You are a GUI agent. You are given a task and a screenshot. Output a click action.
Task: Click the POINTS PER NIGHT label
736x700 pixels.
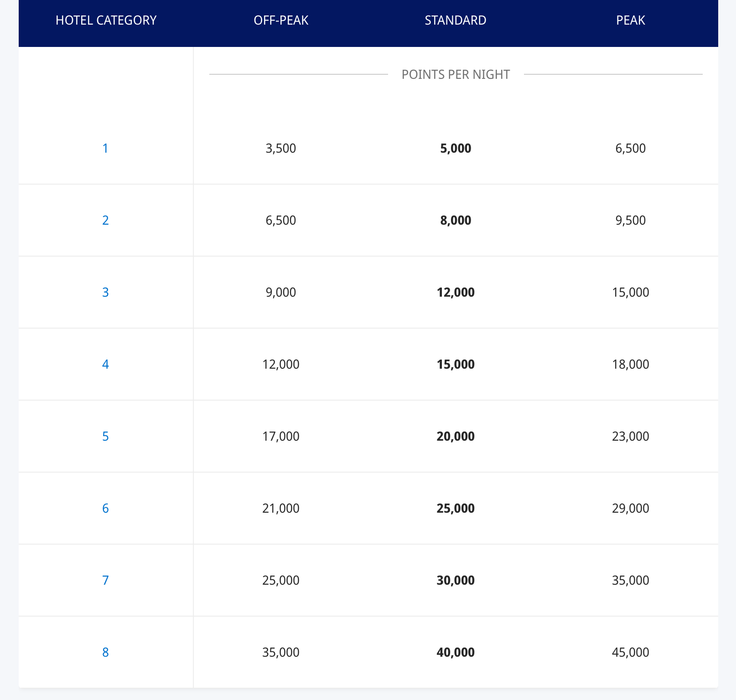[456, 75]
